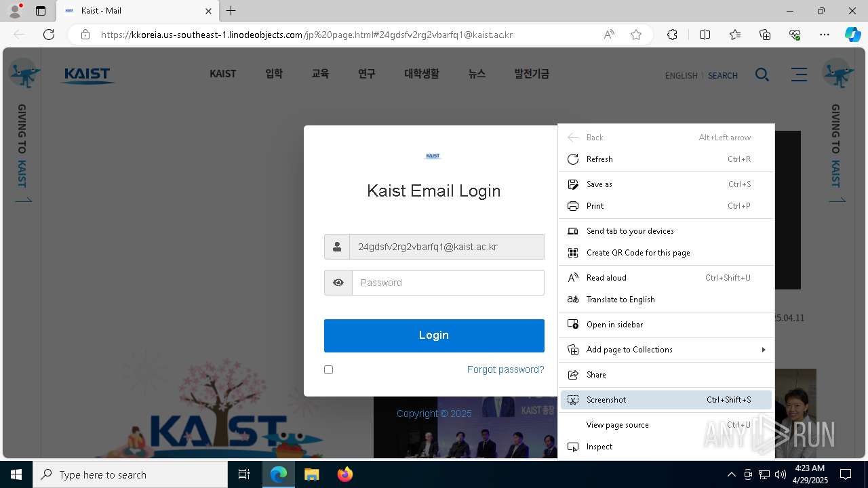The image size is (868, 488).
Task: Click the Password input field
Action: coord(448,283)
